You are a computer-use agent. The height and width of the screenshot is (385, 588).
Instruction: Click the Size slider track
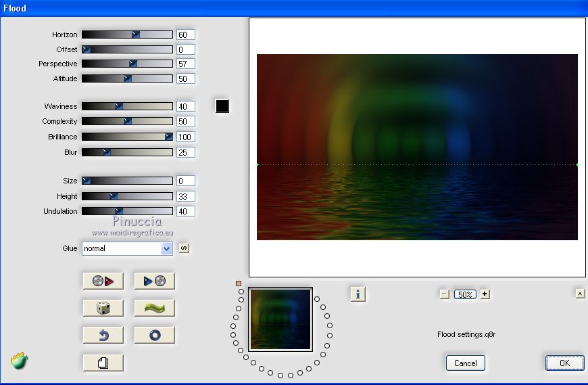[127, 181]
